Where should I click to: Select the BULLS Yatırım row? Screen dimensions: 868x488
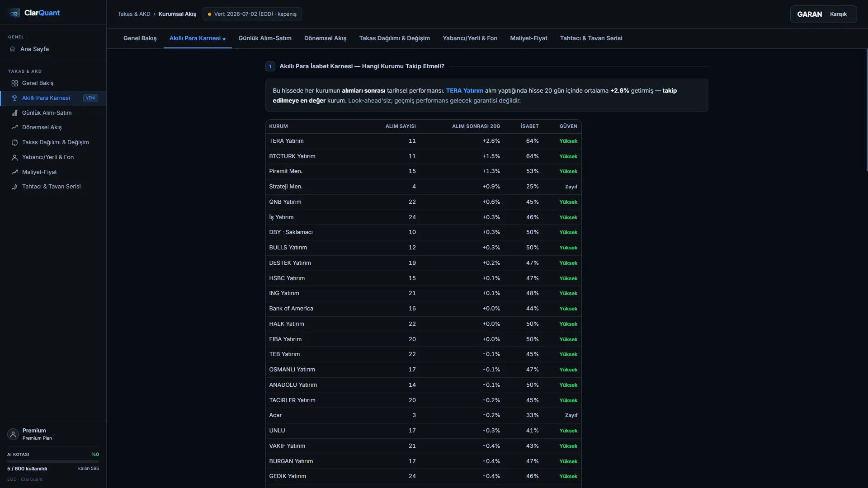coord(423,248)
